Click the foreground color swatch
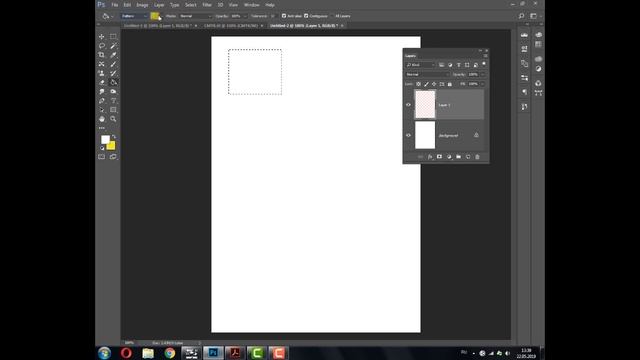This screenshot has width=640, height=360. click(105, 140)
